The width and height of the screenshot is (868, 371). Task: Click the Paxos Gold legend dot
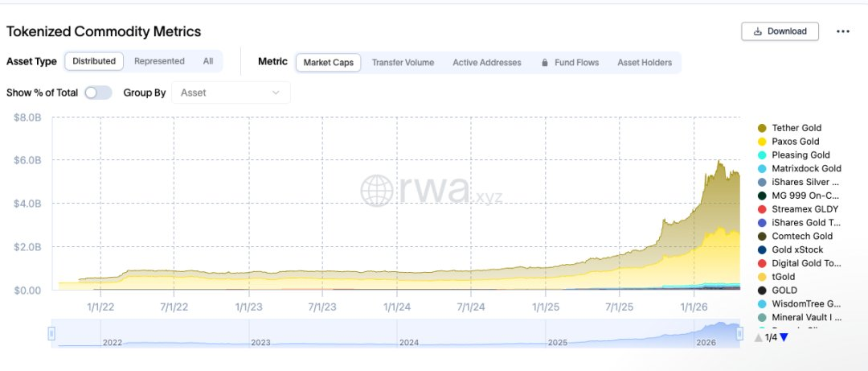[762, 142]
